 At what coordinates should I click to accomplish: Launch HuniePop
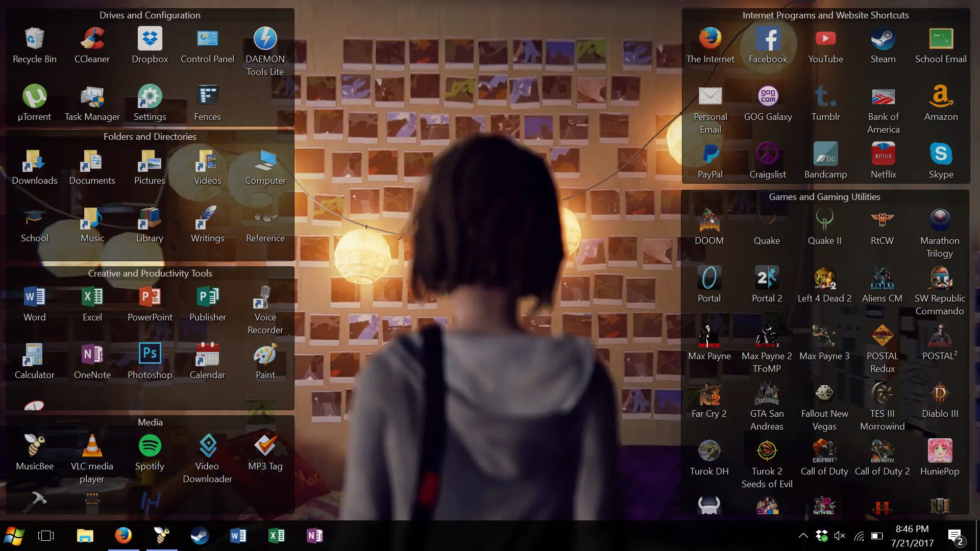(x=940, y=458)
